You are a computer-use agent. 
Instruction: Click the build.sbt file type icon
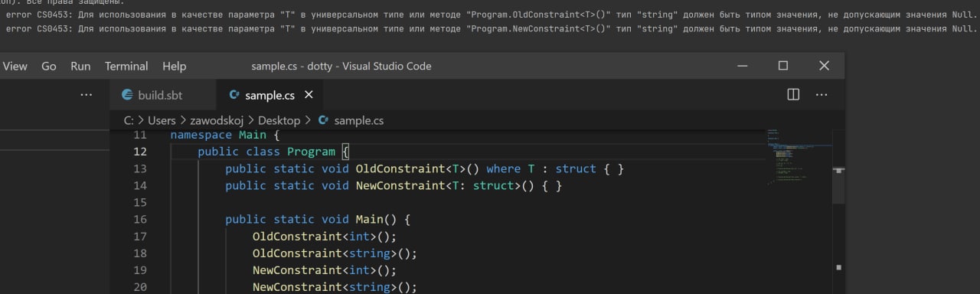coord(128,95)
